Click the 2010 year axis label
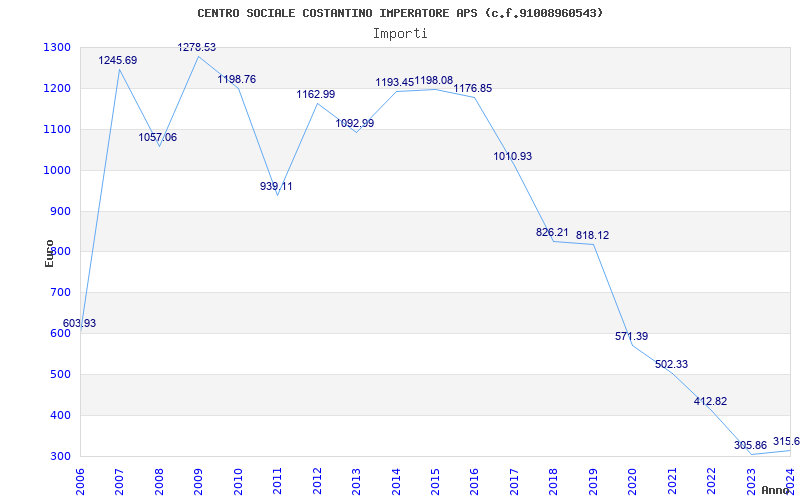This screenshot has height=500, width=800. coord(237,481)
